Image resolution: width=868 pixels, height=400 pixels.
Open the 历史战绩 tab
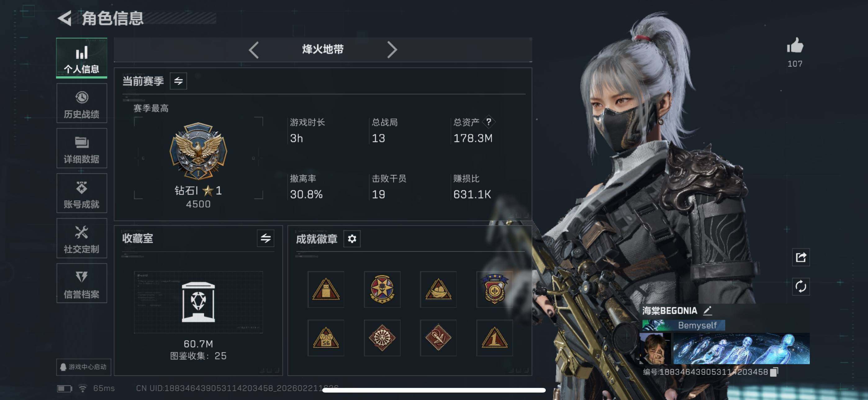[82, 103]
